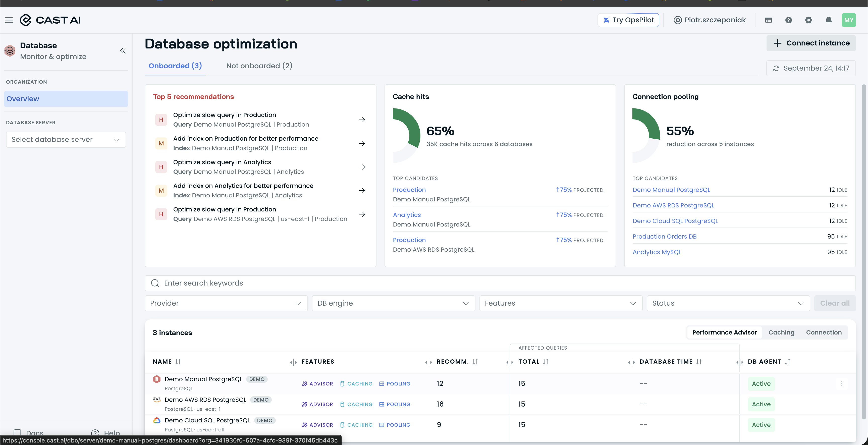The height and width of the screenshot is (445, 868).
Task: Switch table view to Caching
Action: coord(781,332)
